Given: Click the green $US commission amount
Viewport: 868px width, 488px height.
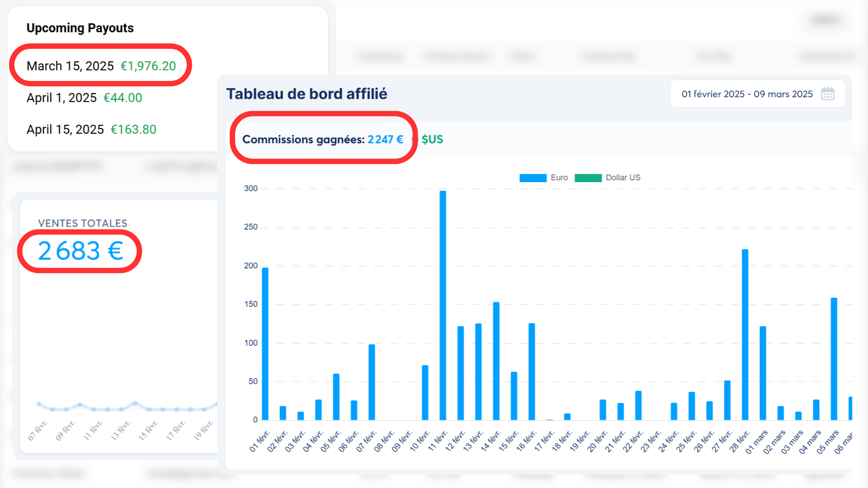Looking at the screenshot, I should pyautogui.click(x=432, y=139).
